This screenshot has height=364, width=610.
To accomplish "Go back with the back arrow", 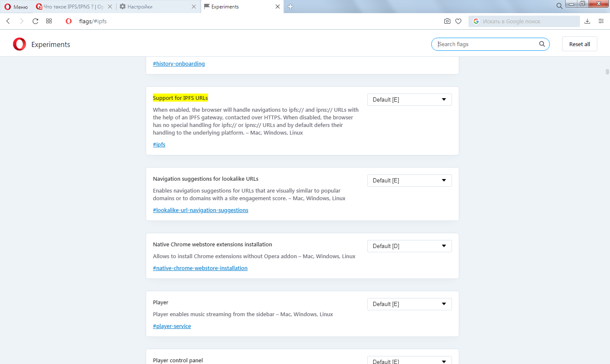I will point(8,21).
